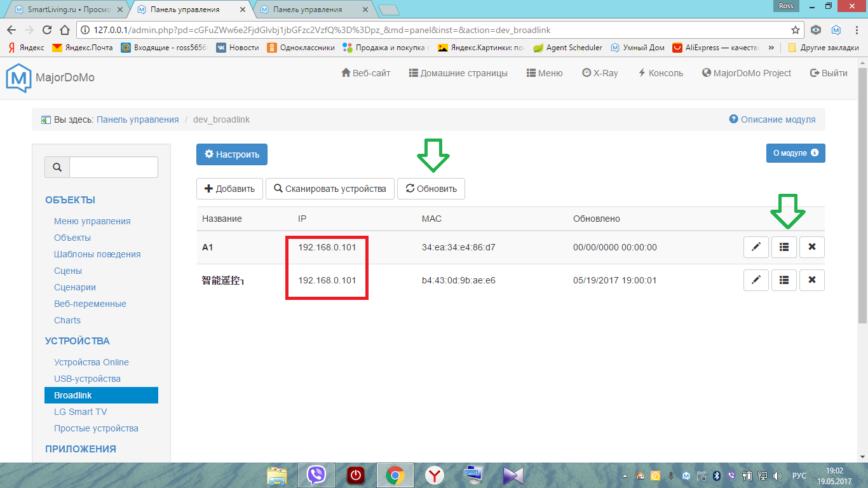Open Сценарии in the sidebar

click(75, 287)
